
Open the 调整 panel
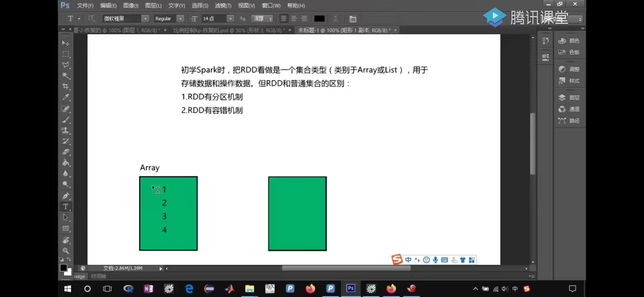(x=569, y=69)
